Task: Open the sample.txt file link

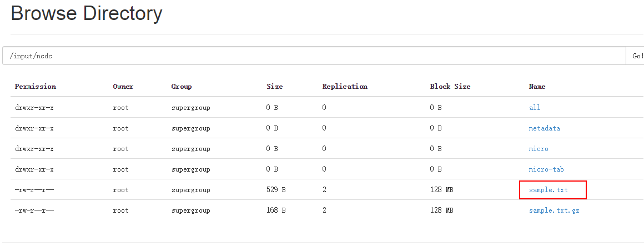Action: [x=549, y=190]
